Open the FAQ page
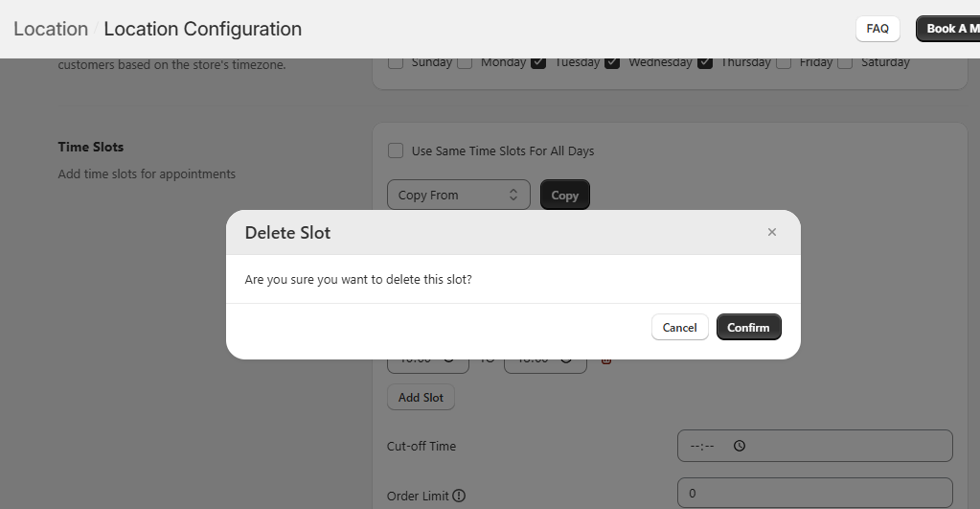Viewport: 980px width, 509px height. point(877,29)
